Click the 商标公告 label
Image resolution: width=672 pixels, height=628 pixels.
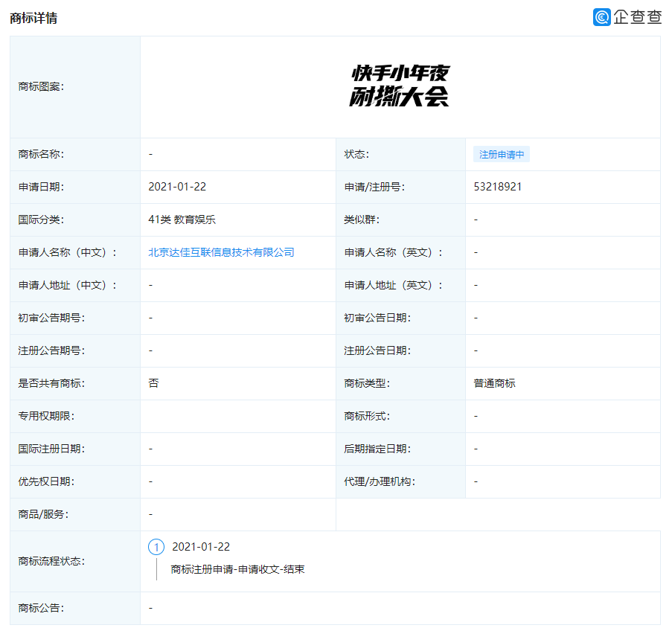pos(41,608)
